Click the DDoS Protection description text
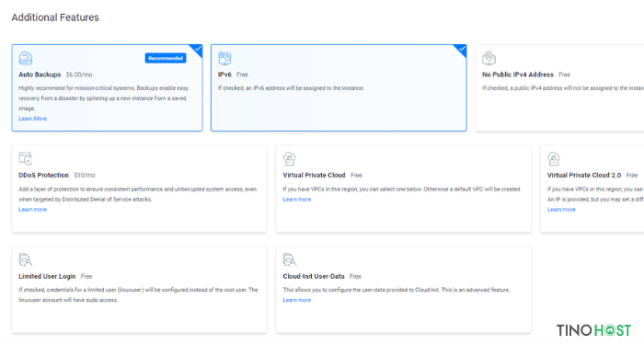 click(x=138, y=194)
